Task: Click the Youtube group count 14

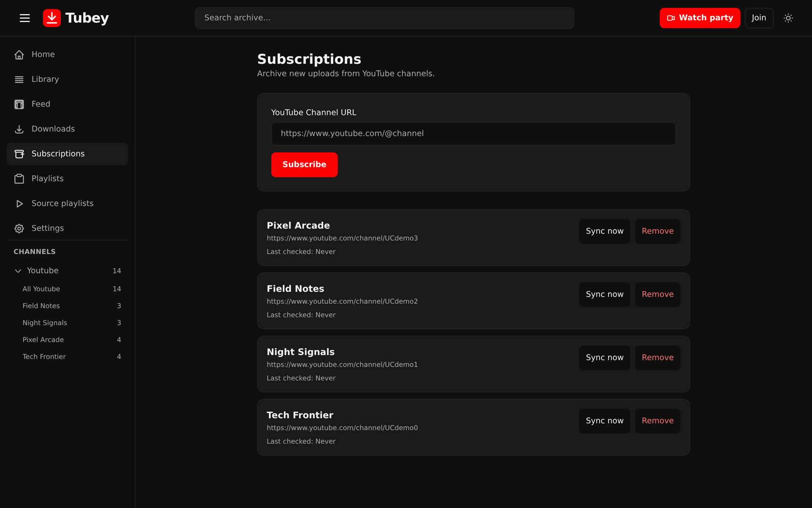Action: [x=117, y=271]
